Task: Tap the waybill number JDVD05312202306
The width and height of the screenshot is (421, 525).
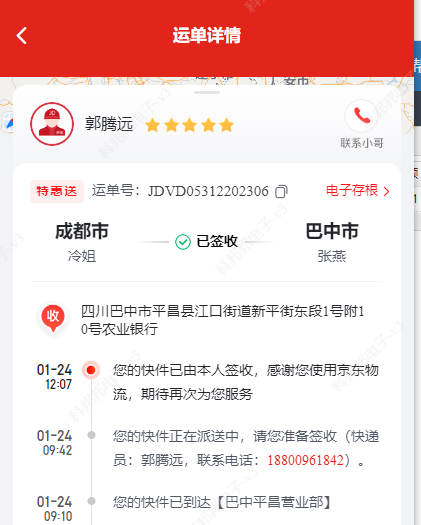Action: (x=208, y=191)
